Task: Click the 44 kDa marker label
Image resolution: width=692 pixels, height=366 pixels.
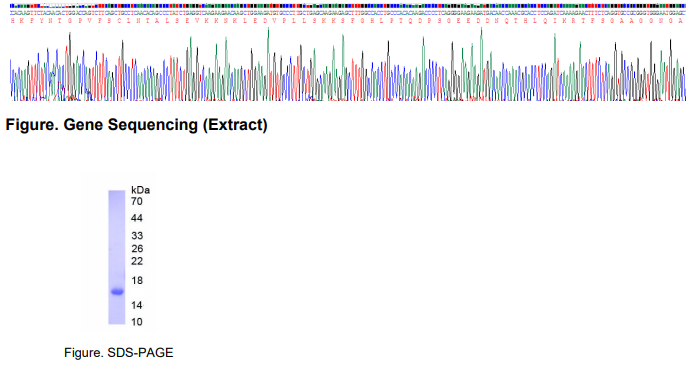Action: click(137, 218)
